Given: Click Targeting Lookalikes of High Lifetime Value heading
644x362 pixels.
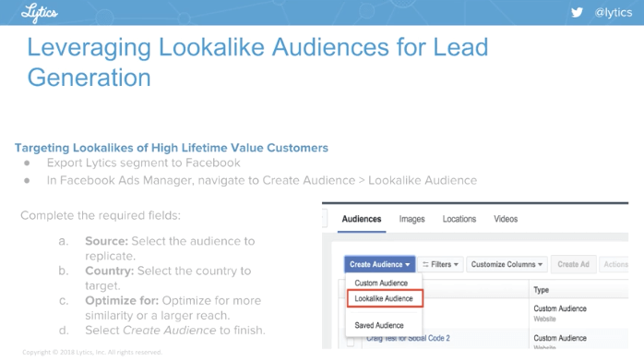Looking at the screenshot, I should [172, 148].
